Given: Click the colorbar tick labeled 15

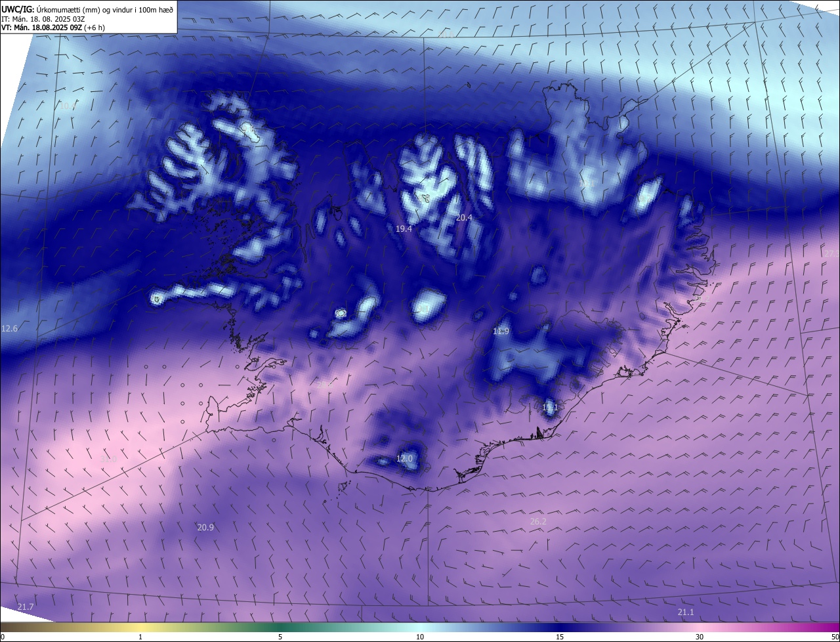Looking at the screenshot, I should click(x=560, y=637).
